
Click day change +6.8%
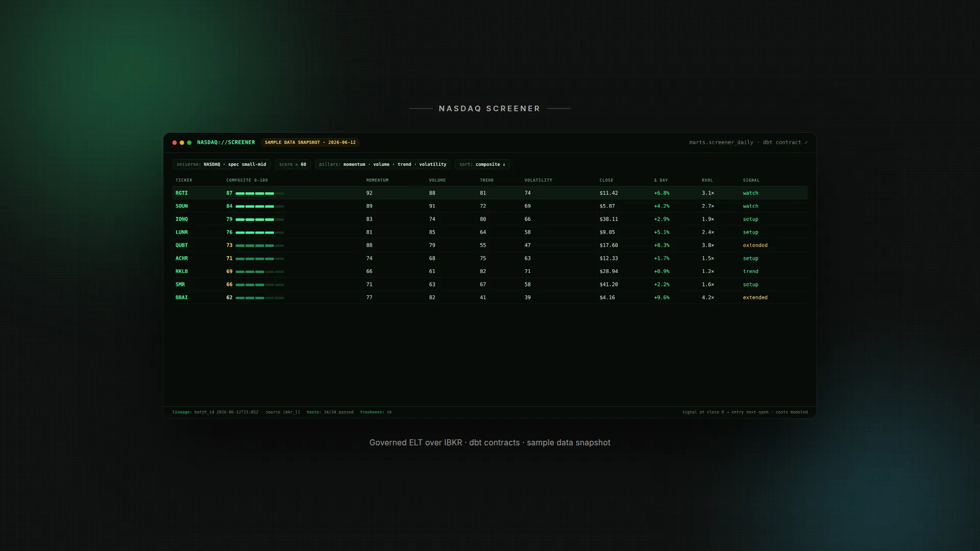662,193
